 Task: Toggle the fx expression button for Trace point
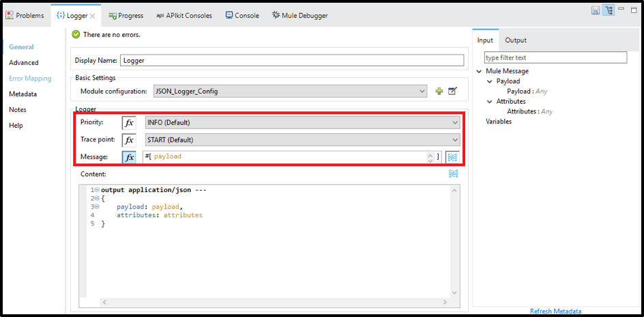(129, 140)
